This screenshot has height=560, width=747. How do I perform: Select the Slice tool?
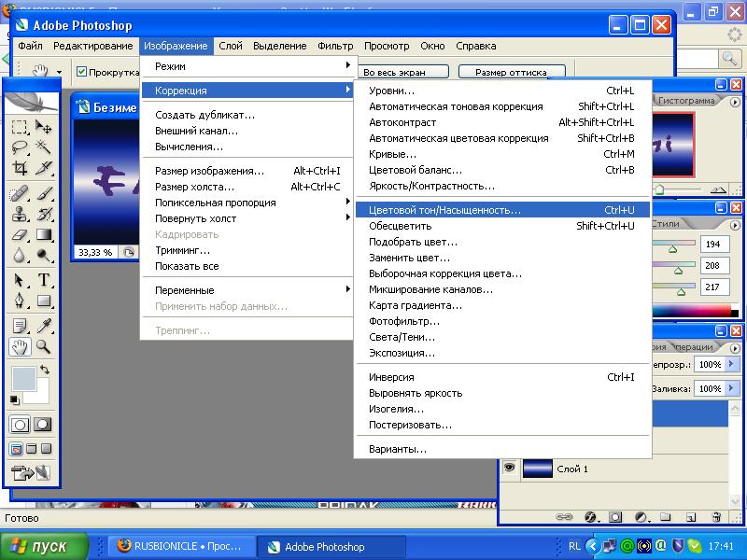tap(43, 168)
